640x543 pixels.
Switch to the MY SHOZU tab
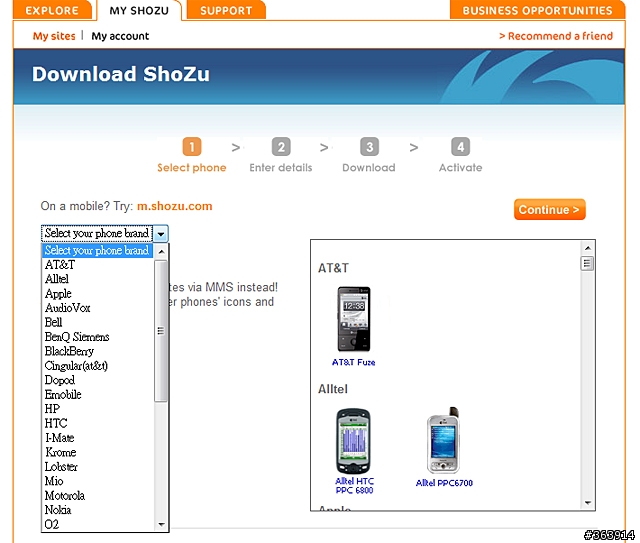click(139, 10)
